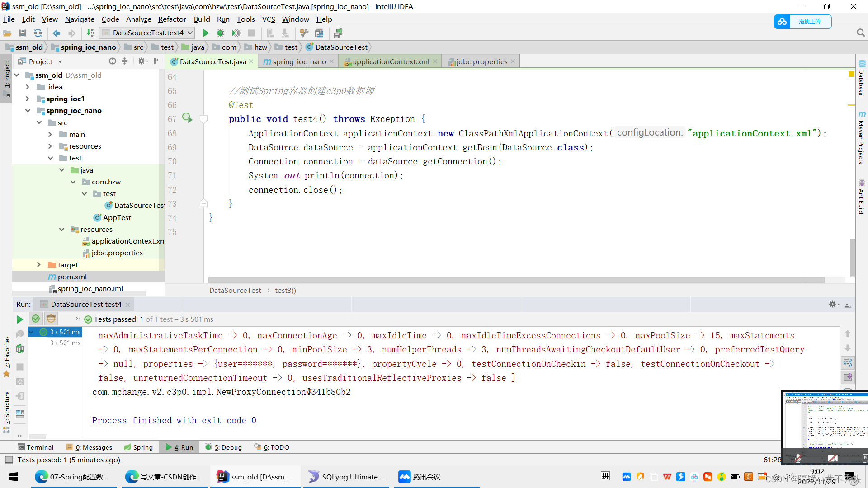The height and width of the screenshot is (488, 868).
Task: Open Project Structure toolbar icon
Action: point(319,33)
